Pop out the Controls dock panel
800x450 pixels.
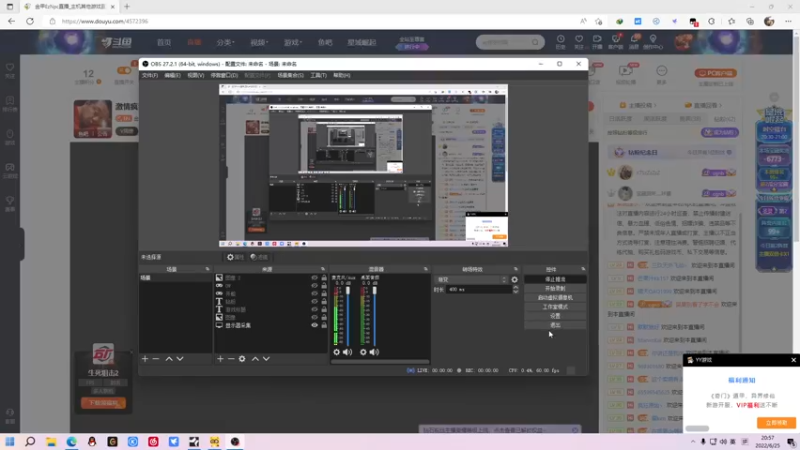(583, 269)
